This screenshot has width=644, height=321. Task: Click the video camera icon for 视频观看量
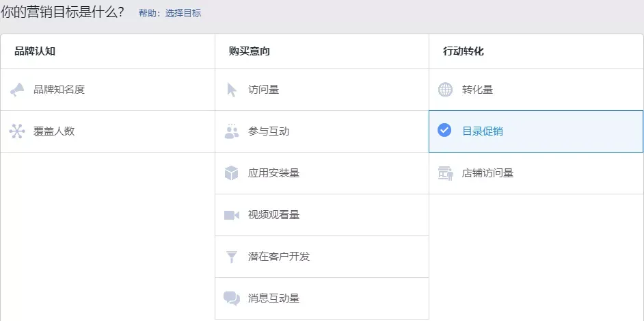232,215
